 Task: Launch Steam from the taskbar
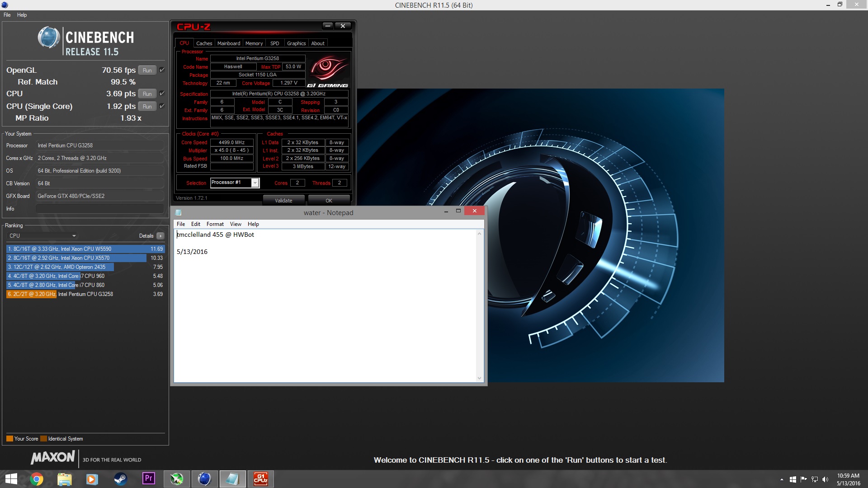tap(120, 479)
